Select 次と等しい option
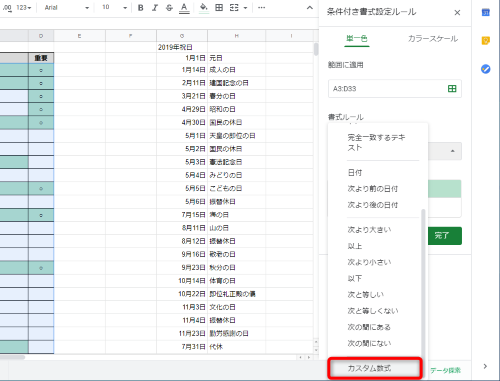 pos(366,295)
